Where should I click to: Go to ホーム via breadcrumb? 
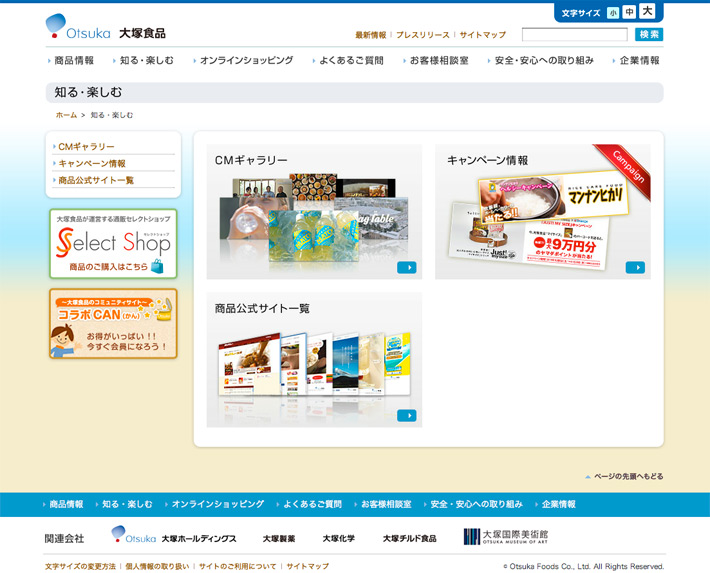click(x=66, y=115)
